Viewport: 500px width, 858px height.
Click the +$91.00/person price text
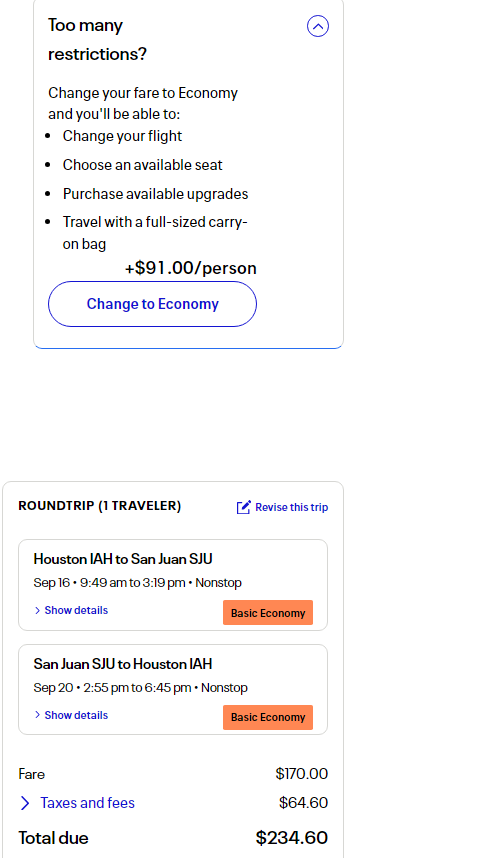point(190,268)
